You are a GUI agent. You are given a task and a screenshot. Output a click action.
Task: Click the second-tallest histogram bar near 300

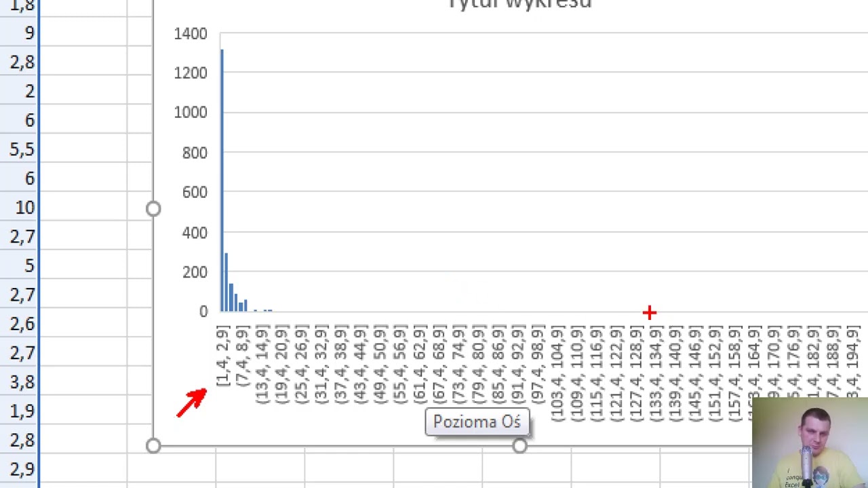click(226, 282)
